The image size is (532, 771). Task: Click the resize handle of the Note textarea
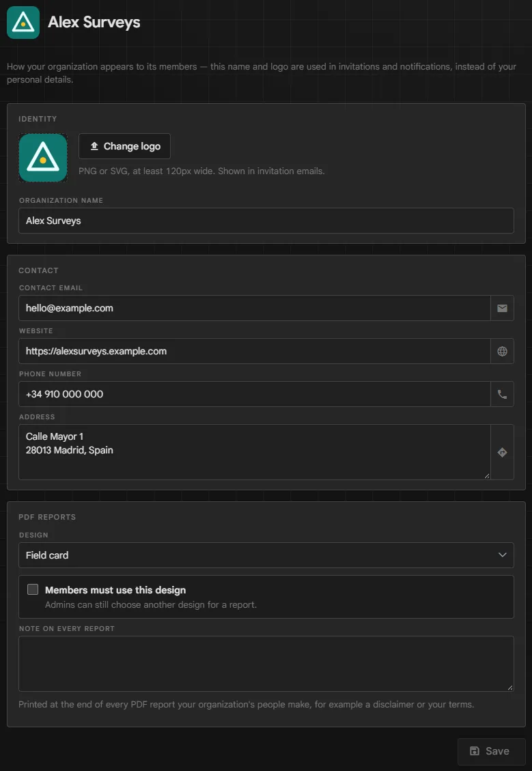point(510,688)
